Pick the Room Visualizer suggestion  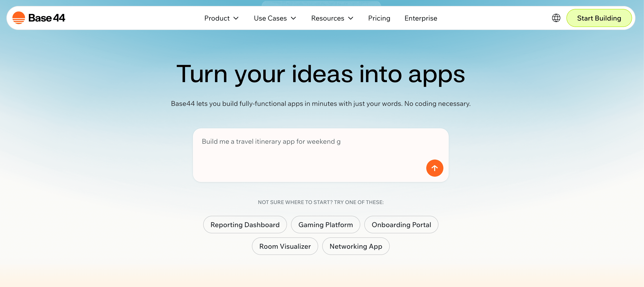[285, 246]
